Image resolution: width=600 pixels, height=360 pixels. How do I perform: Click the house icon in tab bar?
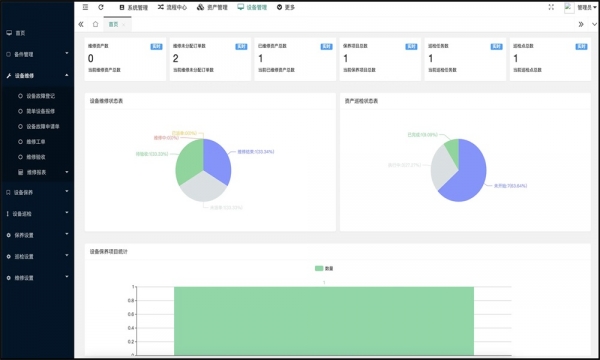[95, 24]
